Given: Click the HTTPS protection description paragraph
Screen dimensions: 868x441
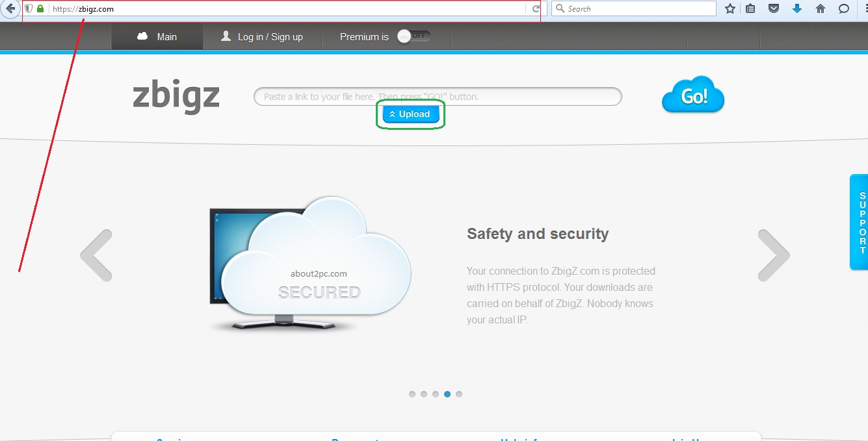Looking at the screenshot, I should pyautogui.click(x=561, y=296).
